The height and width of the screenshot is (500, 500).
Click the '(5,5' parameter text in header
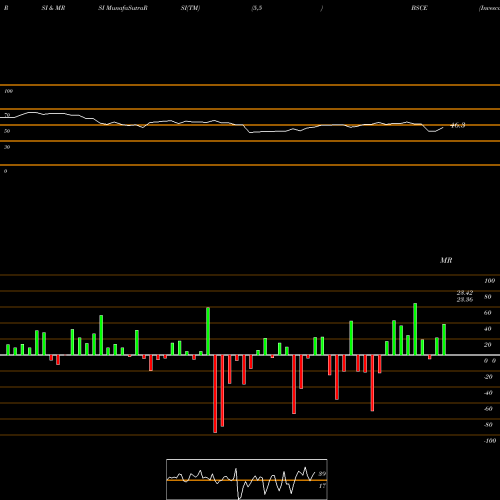click(257, 8)
